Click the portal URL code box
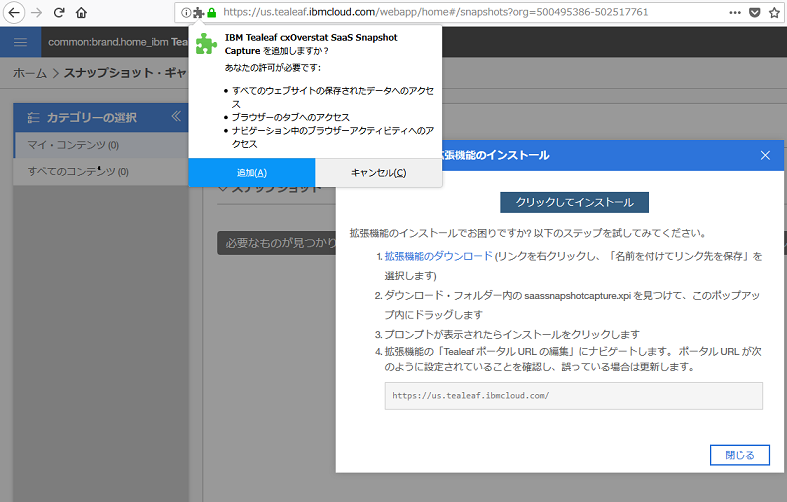 point(574,396)
